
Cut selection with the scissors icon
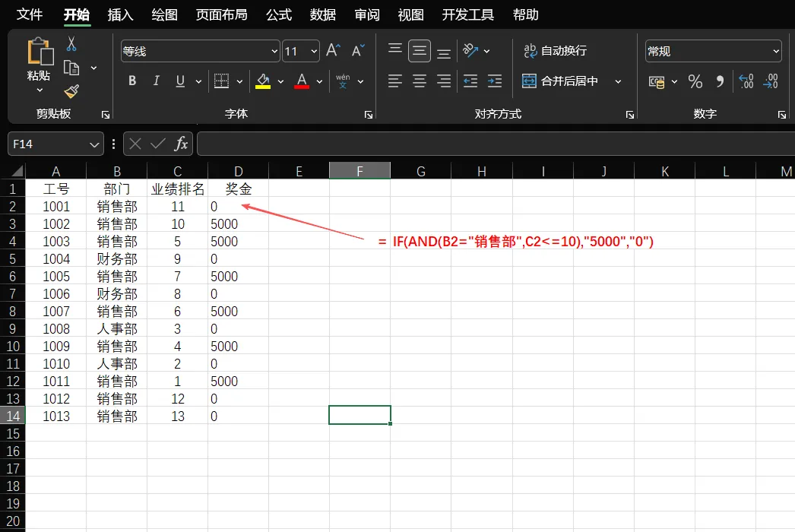[71, 44]
